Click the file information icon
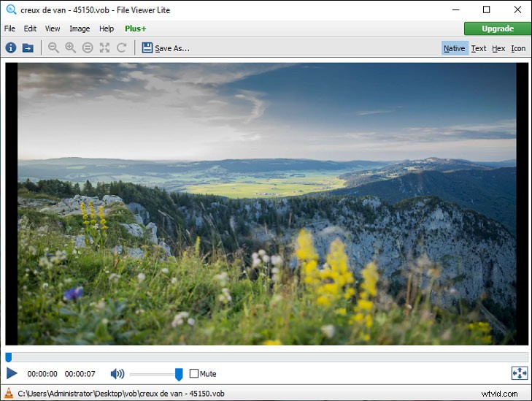Image resolution: width=532 pixels, height=401 pixels. 11,48
